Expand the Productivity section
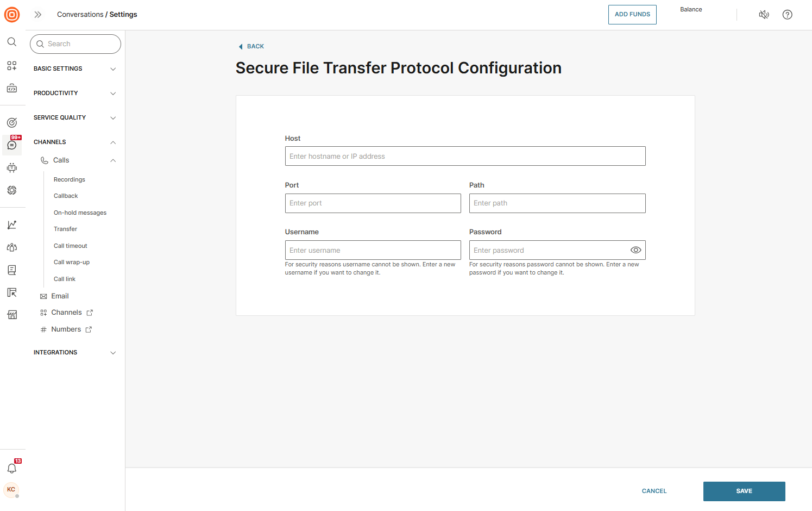The height and width of the screenshot is (511, 812). (74, 93)
